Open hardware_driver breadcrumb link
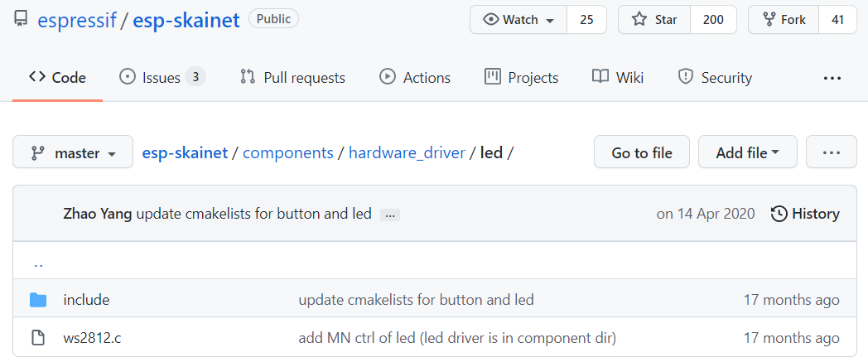The image size is (868, 362). 407,152
